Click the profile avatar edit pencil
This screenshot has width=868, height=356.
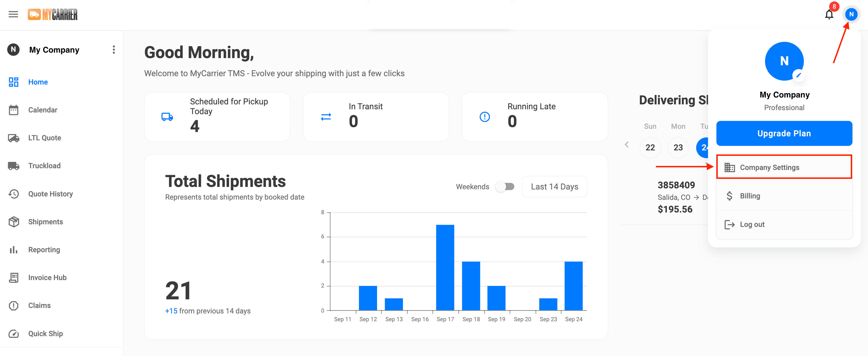[x=798, y=75]
